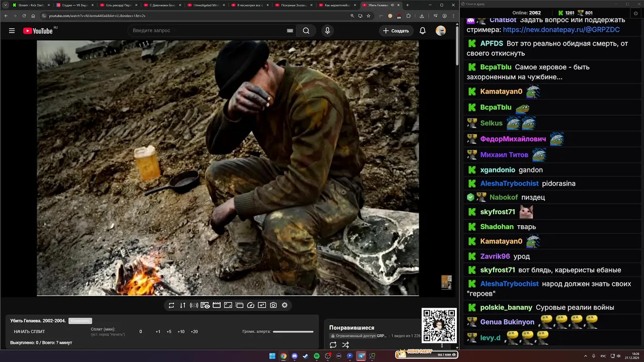Switch to I Investigated tab

(207, 5)
